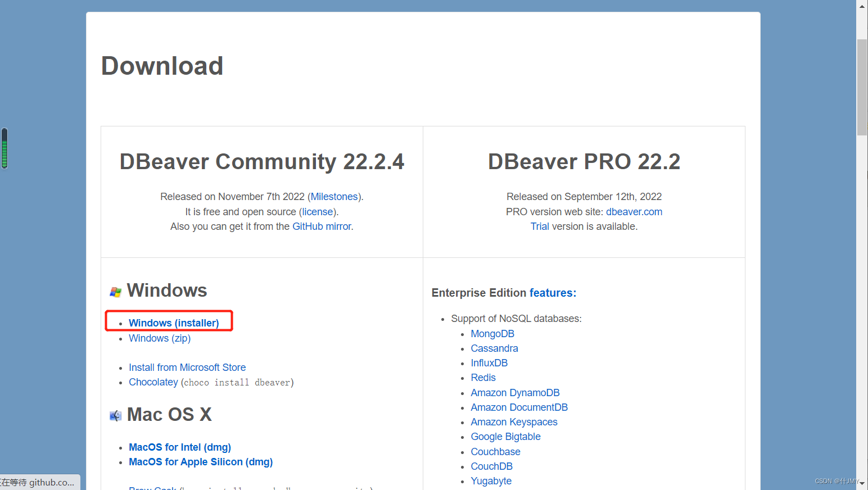Click the Mac OS X apple icon
The height and width of the screenshot is (490, 868).
pos(115,415)
